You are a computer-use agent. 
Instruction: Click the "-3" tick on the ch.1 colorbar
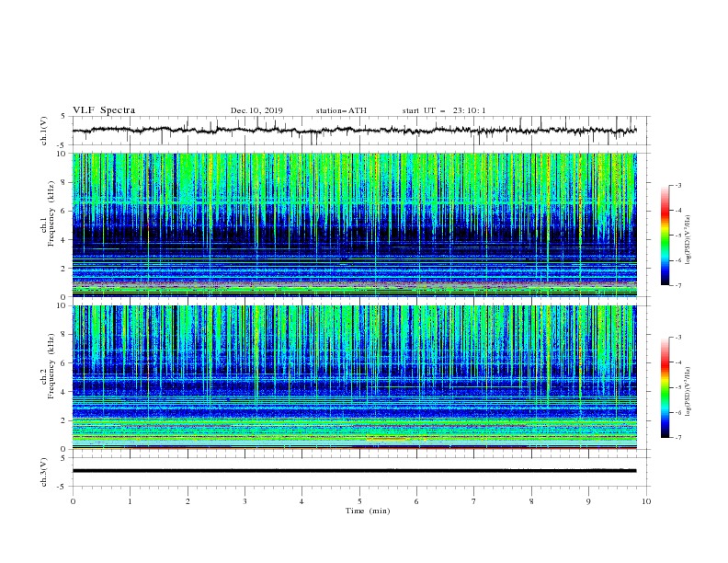(x=678, y=185)
